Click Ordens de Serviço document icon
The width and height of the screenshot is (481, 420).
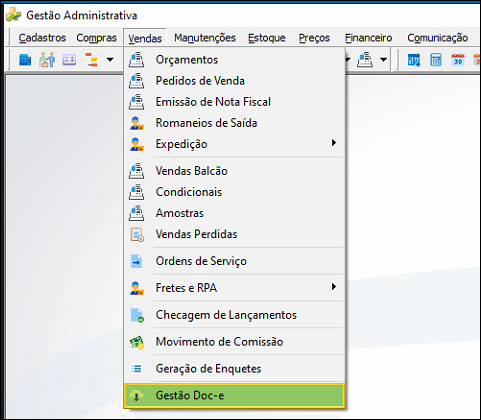click(x=136, y=261)
